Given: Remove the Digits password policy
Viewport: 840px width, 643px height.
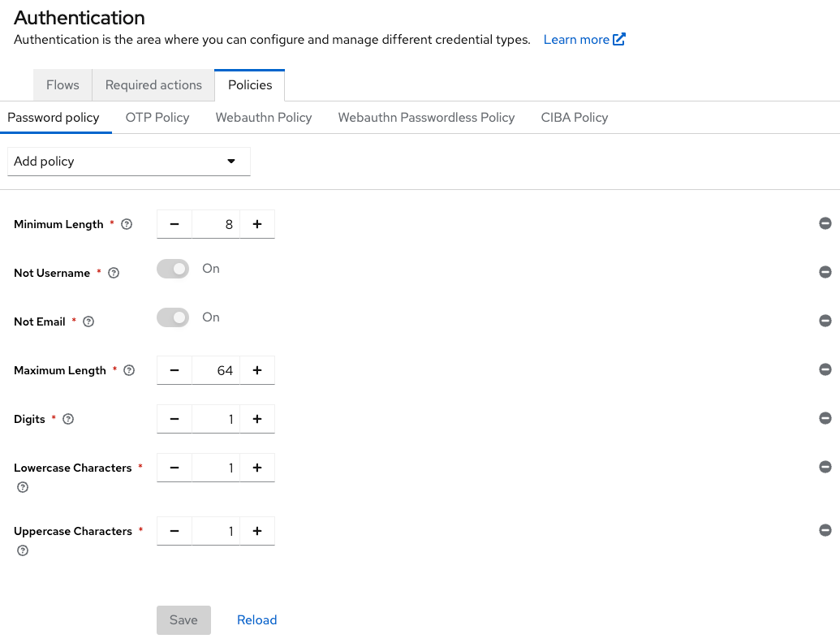Looking at the screenshot, I should [825, 418].
